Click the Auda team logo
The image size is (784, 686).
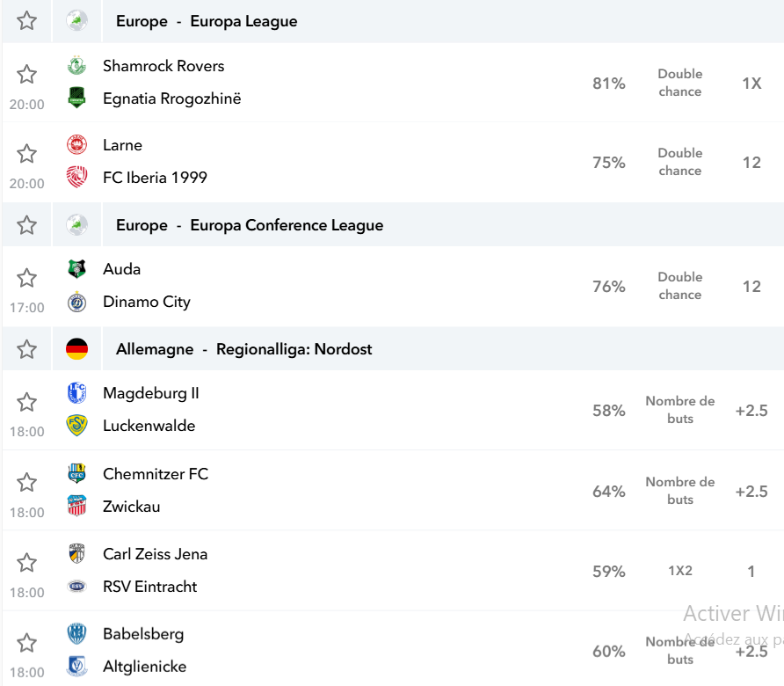[77, 269]
